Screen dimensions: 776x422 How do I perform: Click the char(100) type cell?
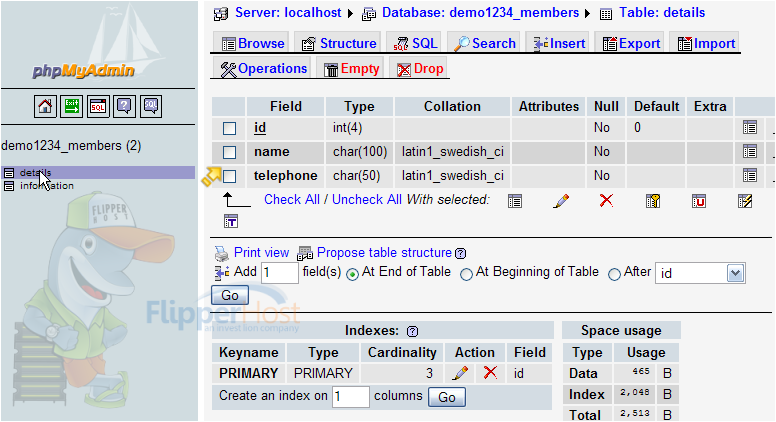(x=360, y=152)
